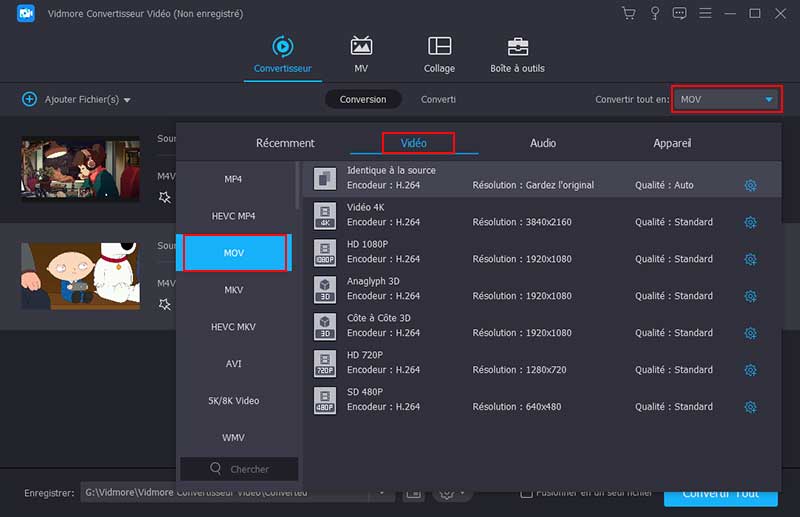800x517 pixels.
Task: Click the Résolution : 640x480 text
Action: pos(517,407)
